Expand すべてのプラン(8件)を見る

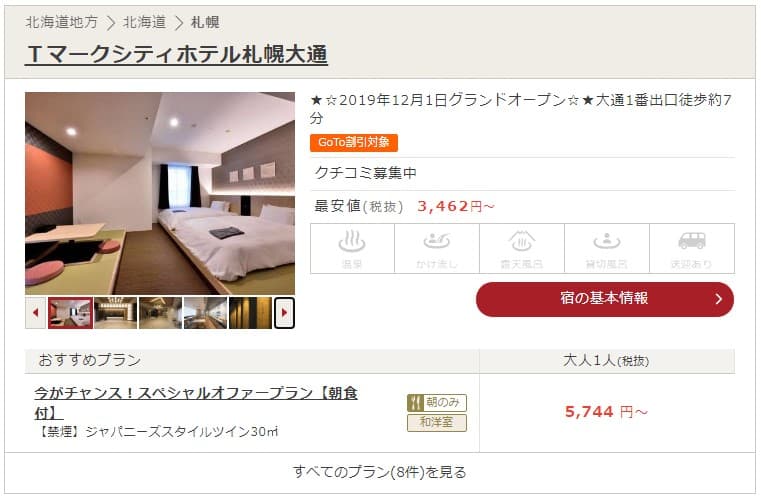[x=380, y=472]
